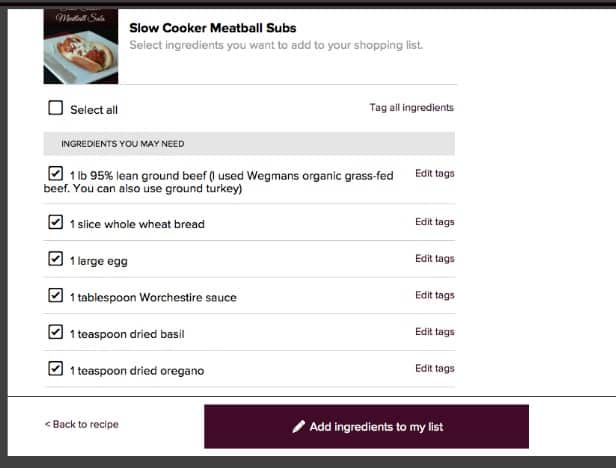The image size is (616, 468).
Task: Click the Slow Cooker Meatball Subs title
Action: 213,28
